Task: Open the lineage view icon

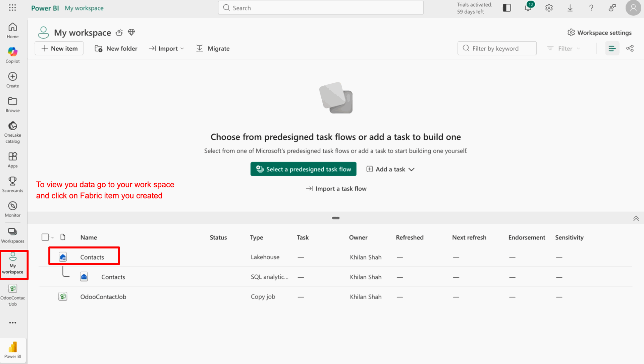Action: [x=630, y=48]
